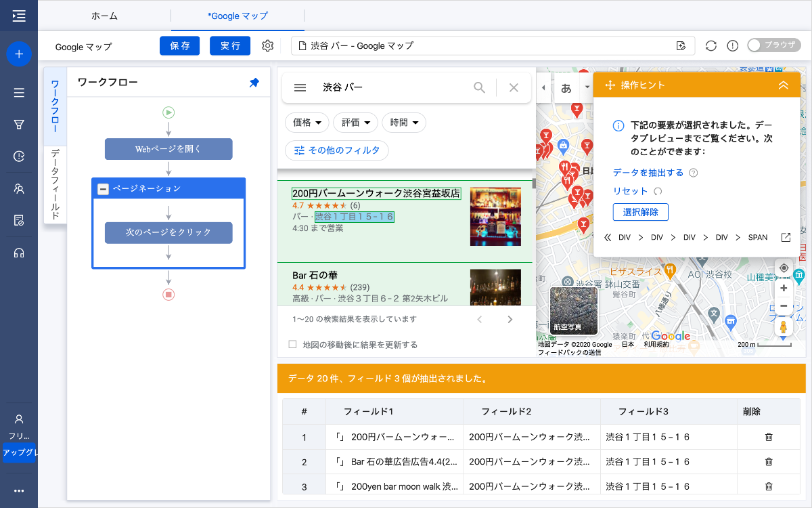Open the task list sidebar icon

pos(19,93)
